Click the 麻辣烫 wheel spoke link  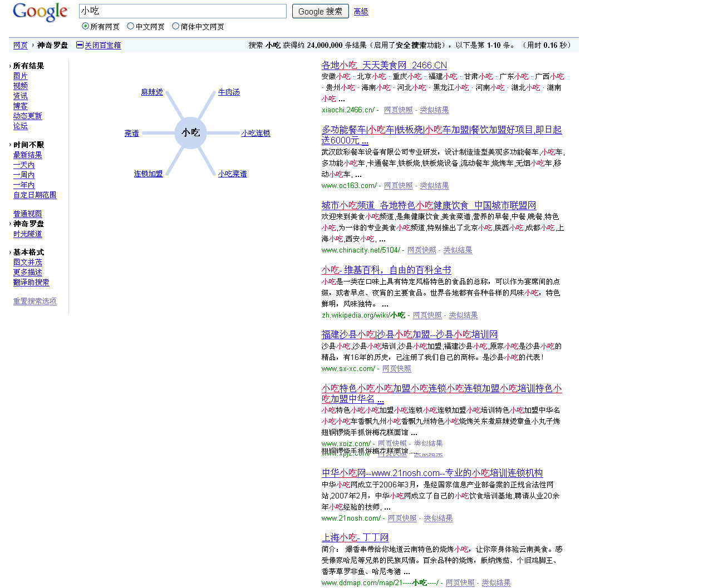152,92
